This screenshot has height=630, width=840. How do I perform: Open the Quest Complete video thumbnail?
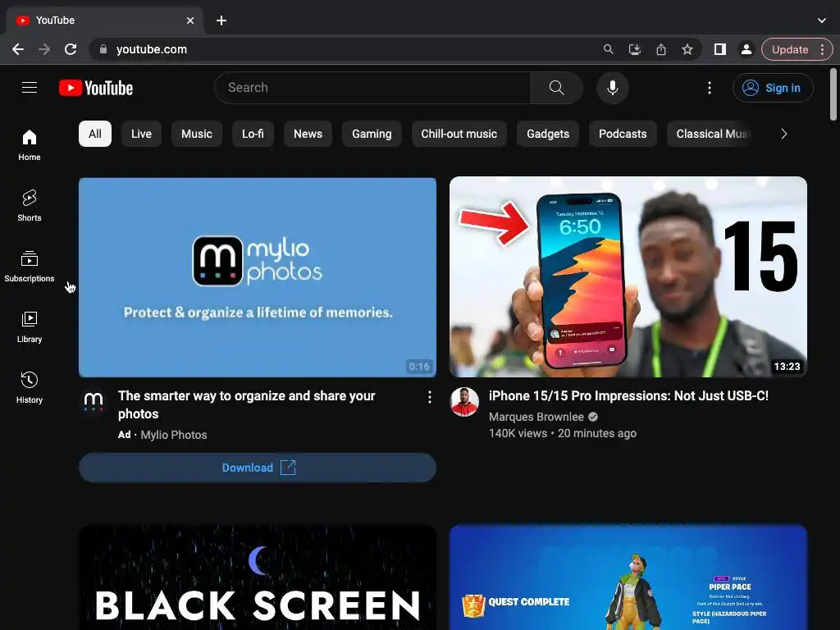628,577
